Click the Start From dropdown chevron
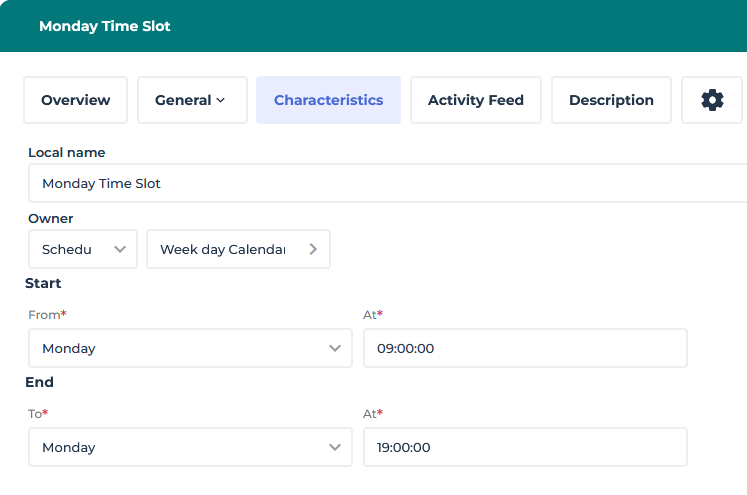The image size is (747, 495). [x=335, y=348]
